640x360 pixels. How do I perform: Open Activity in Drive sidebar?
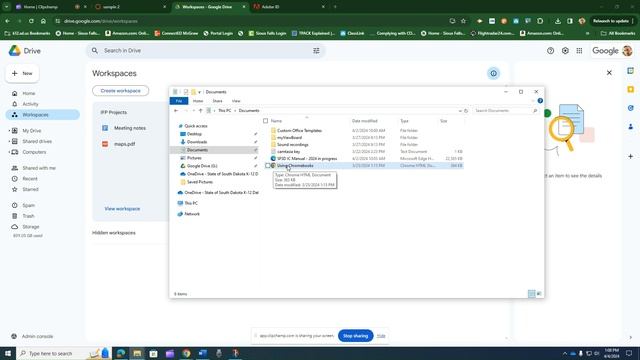(30, 104)
